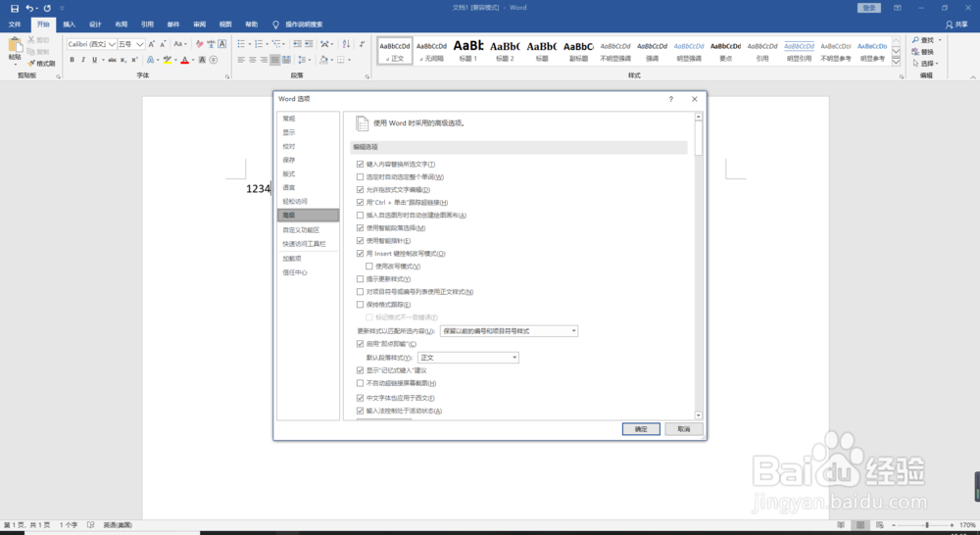
Task: Click the show paragraph marks icon
Action: (x=363, y=44)
